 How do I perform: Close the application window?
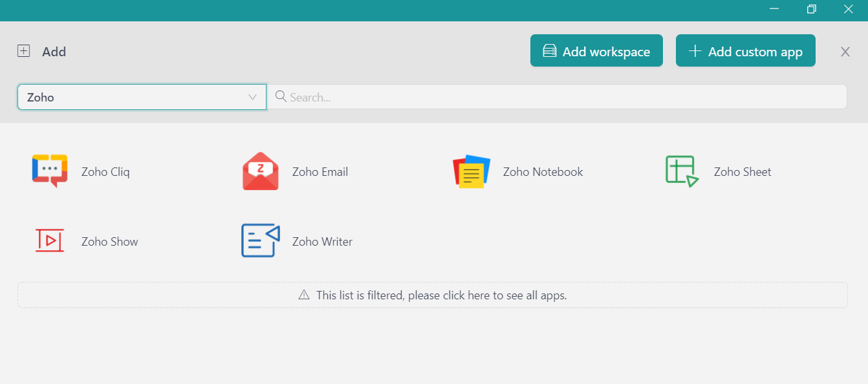coord(849,9)
